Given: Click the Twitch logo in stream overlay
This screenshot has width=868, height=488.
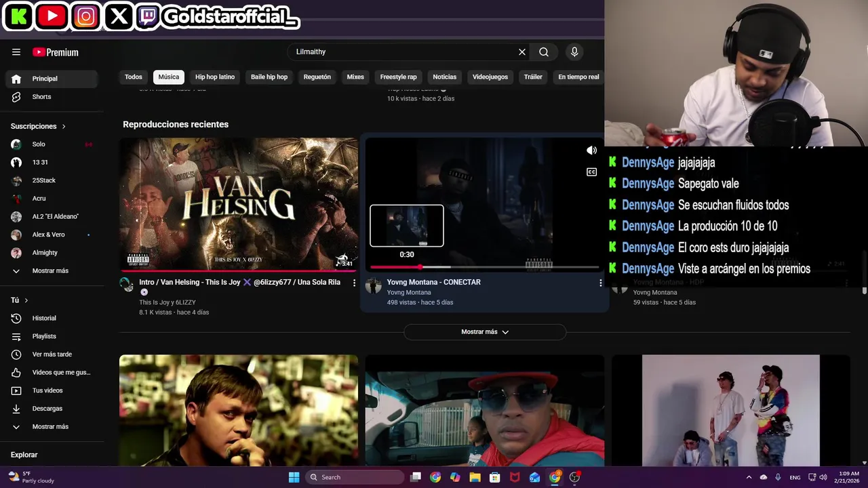Looking at the screenshot, I should [148, 16].
